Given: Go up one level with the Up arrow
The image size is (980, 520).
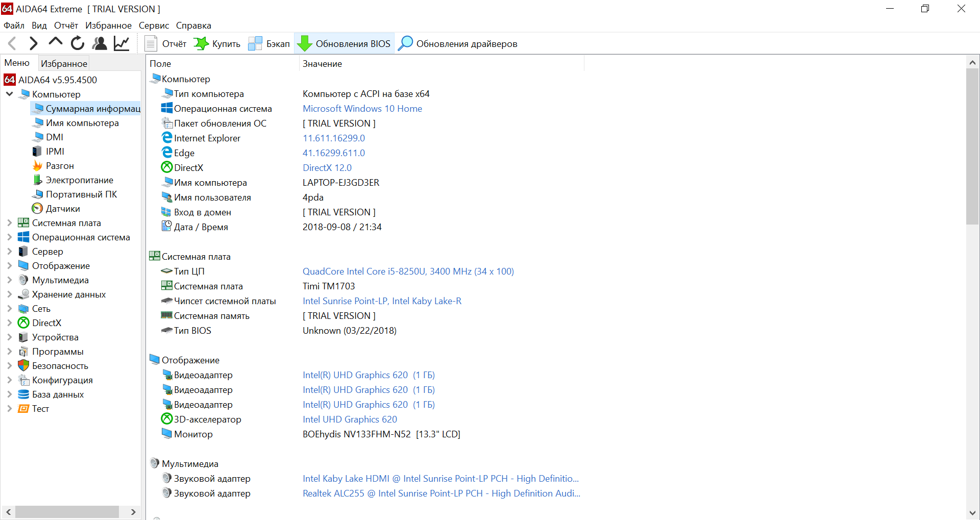Looking at the screenshot, I should click(x=56, y=43).
